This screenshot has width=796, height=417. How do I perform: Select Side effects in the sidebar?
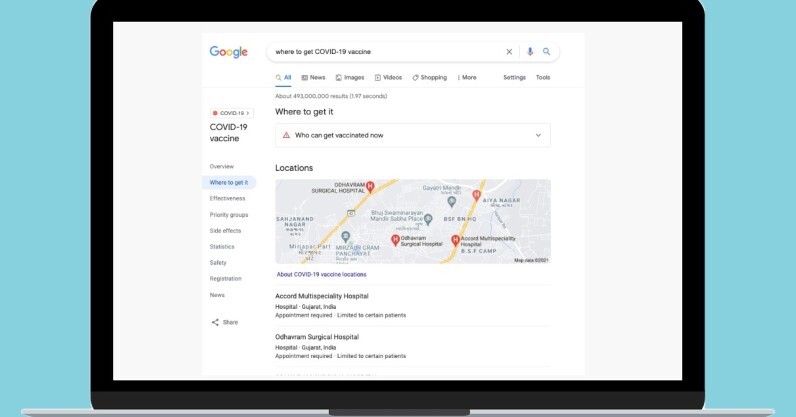tap(225, 231)
